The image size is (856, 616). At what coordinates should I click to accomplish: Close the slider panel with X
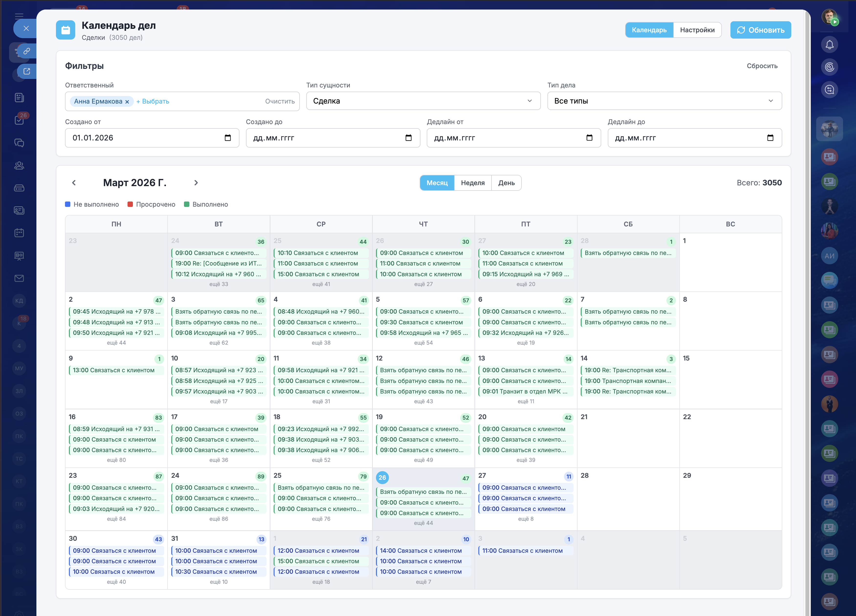(26, 28)
